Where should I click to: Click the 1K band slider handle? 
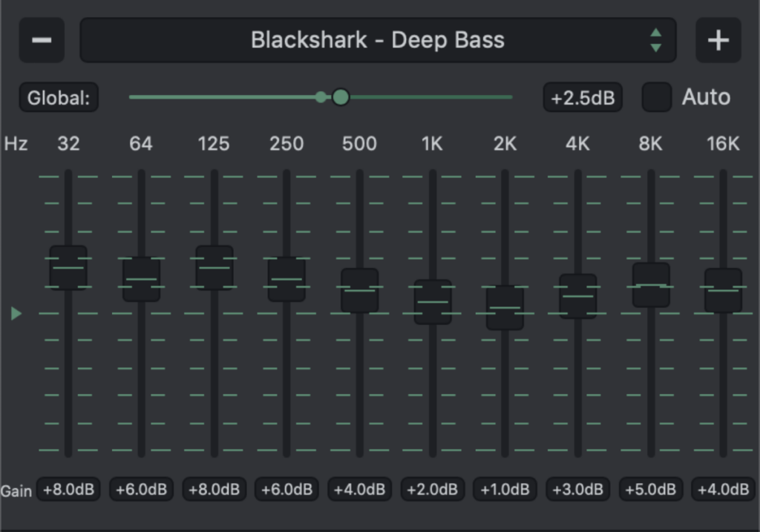coord(433,302)
